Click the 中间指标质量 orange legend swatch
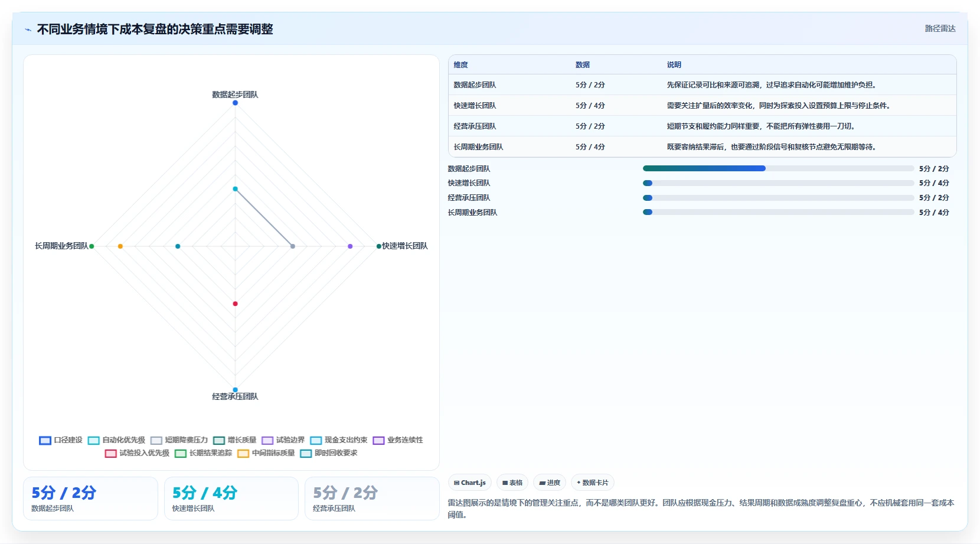 click(243, 454)
